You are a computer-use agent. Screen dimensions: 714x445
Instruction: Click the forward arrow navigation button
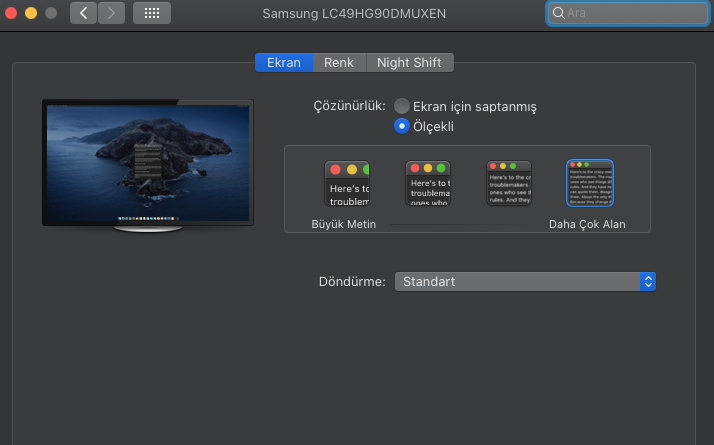click(x=111, y=14)
